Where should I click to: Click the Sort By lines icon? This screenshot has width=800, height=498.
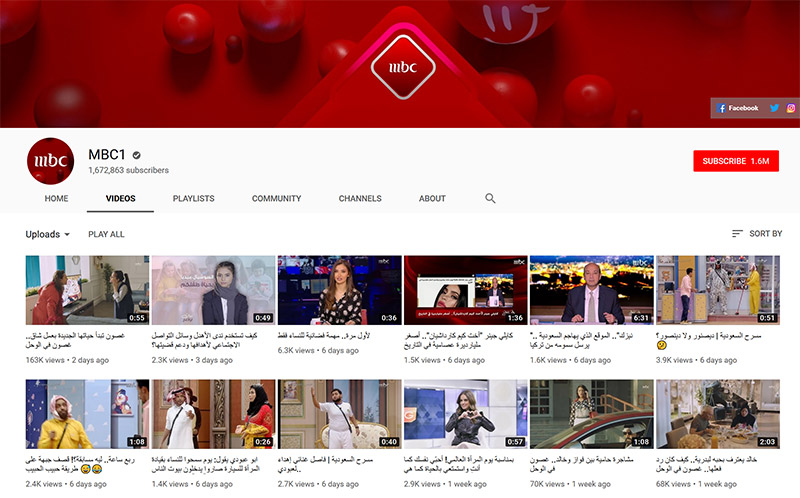coord(737,234)
